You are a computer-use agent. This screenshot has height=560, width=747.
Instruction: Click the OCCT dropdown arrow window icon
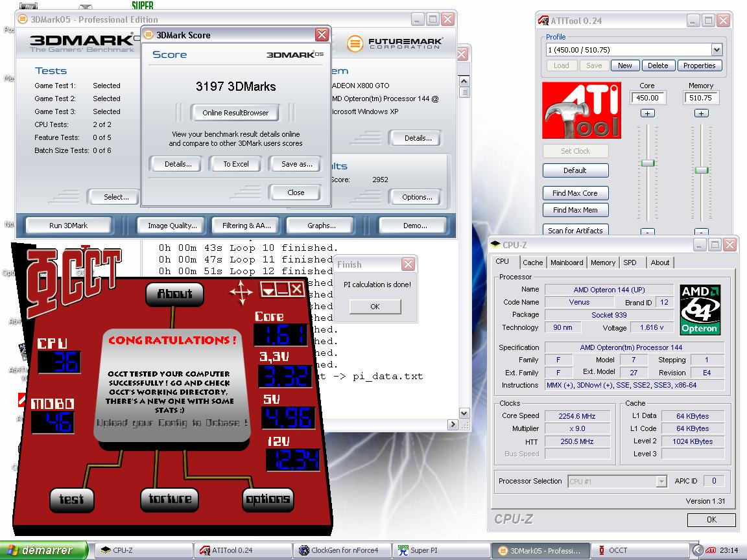click(x=268, y=289)
